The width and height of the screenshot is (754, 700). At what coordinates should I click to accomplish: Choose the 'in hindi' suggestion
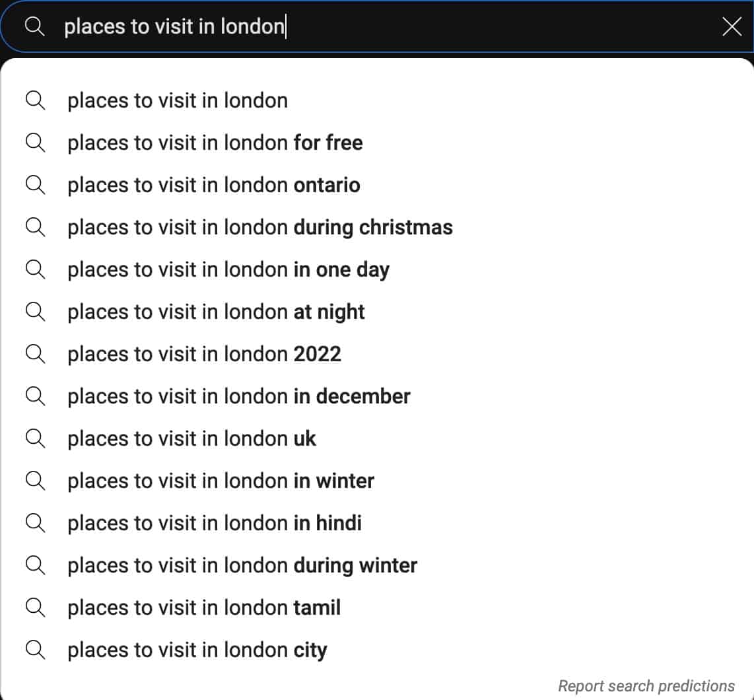tap(377, 523)
